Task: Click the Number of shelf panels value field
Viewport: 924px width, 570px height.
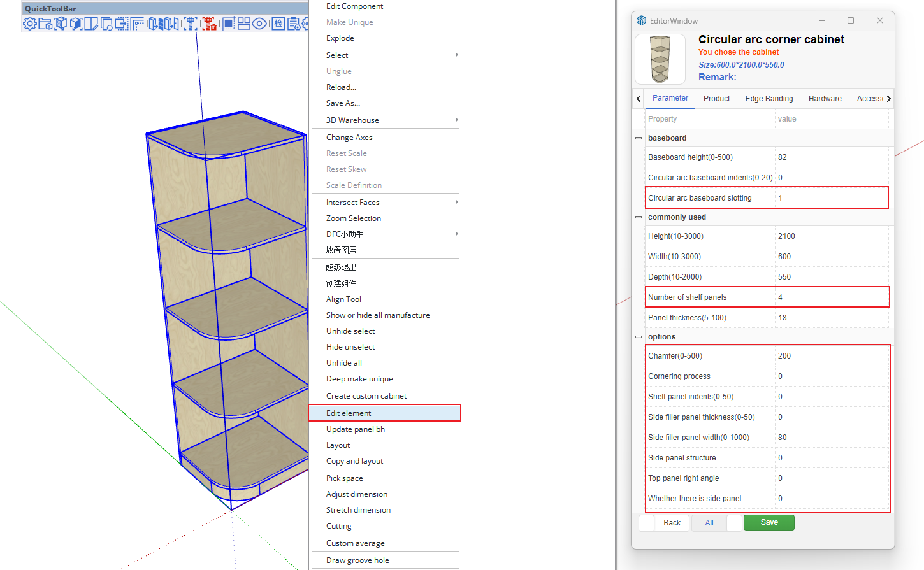Action: click(831, 297)
